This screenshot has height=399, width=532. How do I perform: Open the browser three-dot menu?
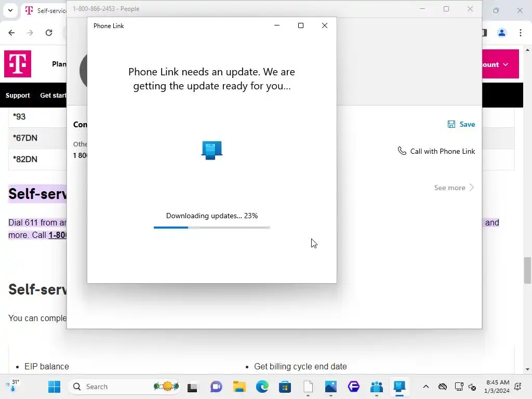point(521,33)
